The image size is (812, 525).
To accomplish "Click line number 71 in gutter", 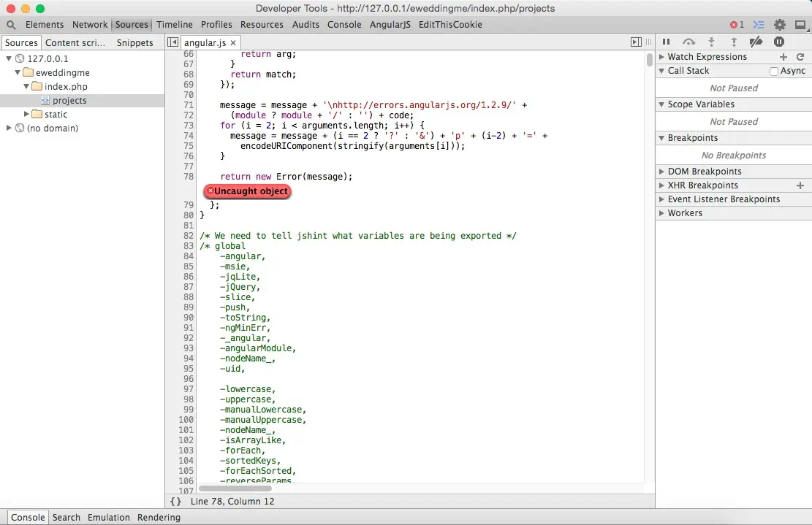I will point(189,105).
